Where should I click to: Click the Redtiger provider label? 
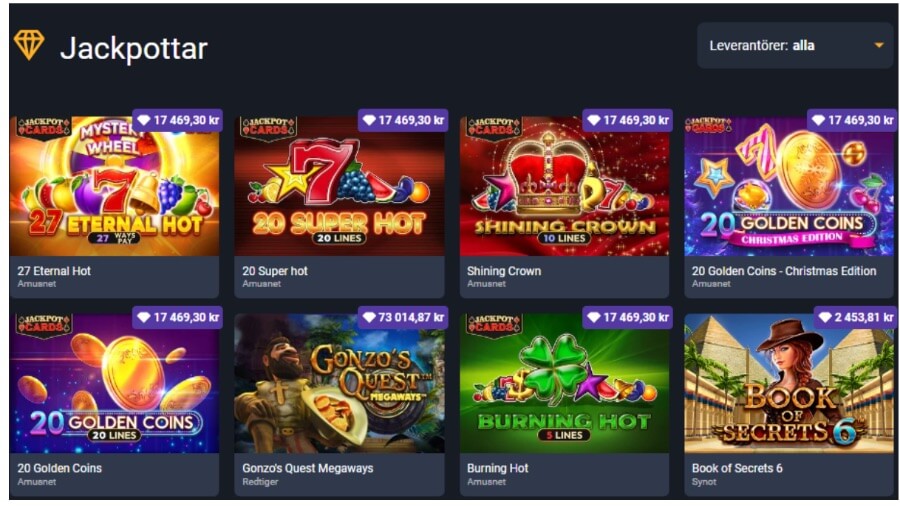260,482
